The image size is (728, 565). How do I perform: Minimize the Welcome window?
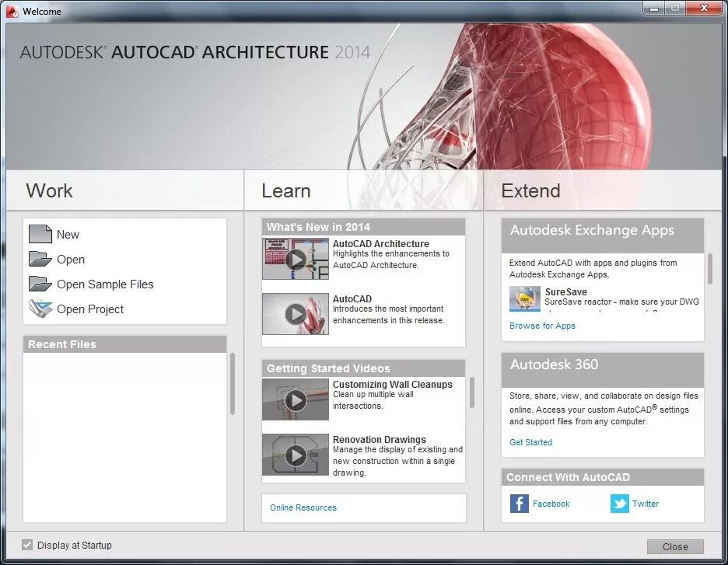[654, 9]
